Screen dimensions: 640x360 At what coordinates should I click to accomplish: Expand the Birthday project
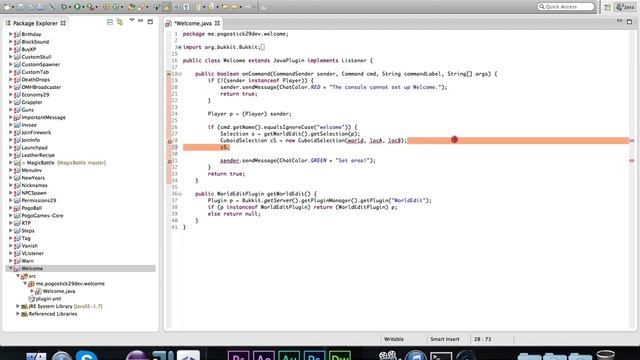coord(10,34)
